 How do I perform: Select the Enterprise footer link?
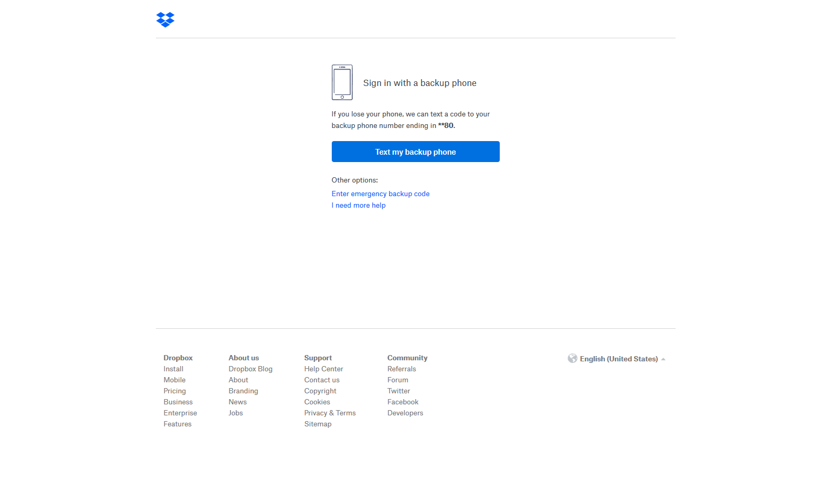(180, 413)
